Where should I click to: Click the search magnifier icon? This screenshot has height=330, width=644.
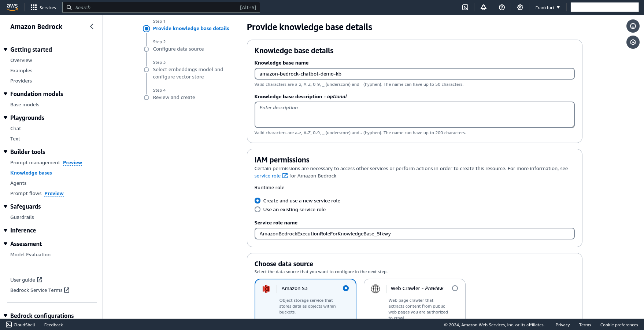coord(69,7)
